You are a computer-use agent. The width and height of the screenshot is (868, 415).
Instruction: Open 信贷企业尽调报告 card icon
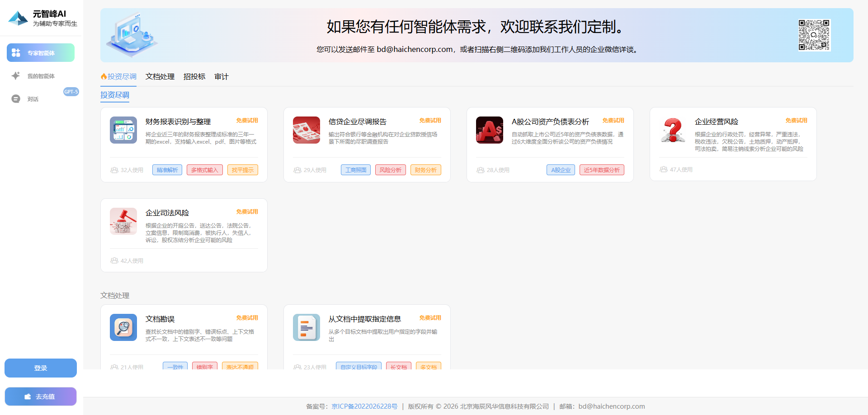(x=307, y=130)
